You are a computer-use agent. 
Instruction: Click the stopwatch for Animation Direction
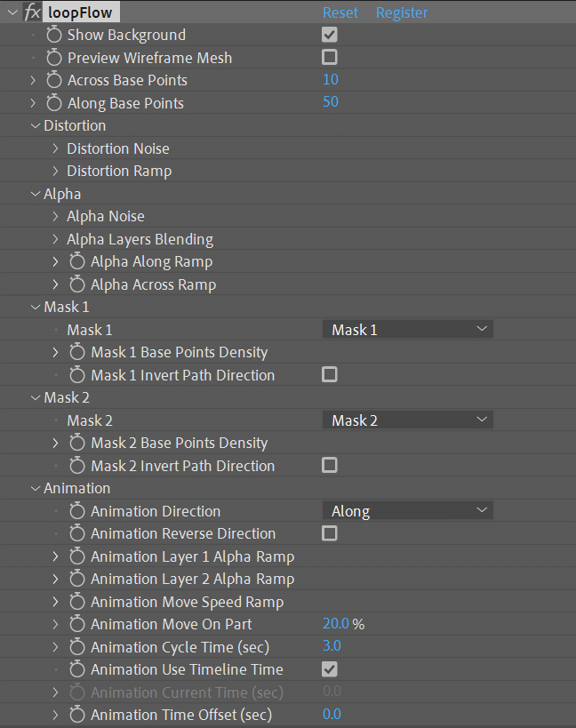pos(77,511)
